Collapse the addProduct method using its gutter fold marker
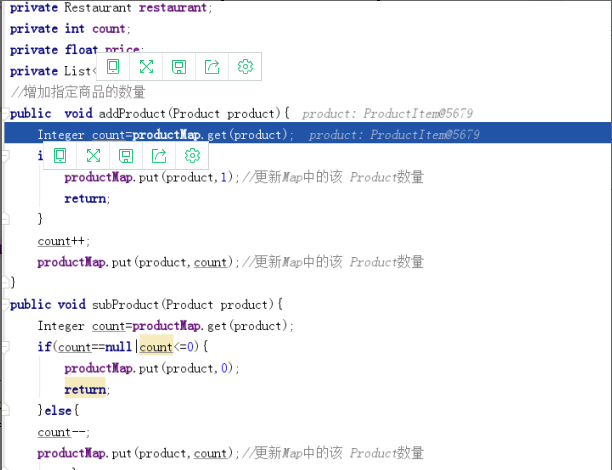The height and width of the screenshot is (470, 612). click(5, 113)
